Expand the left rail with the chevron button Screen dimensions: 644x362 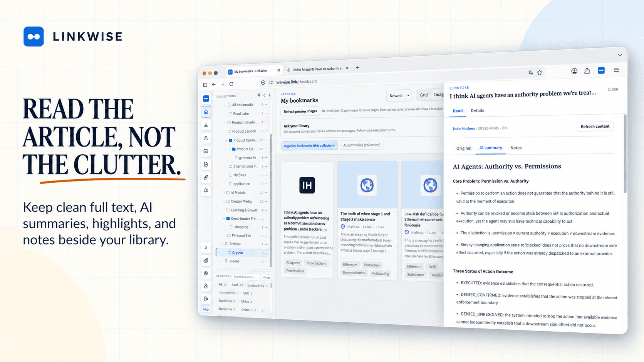[206, 247]
